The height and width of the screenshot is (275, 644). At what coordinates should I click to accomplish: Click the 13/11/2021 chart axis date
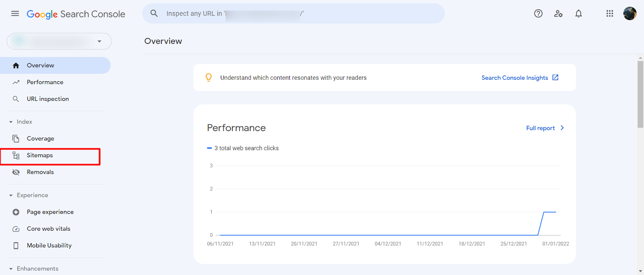click(x=262, y=244)
